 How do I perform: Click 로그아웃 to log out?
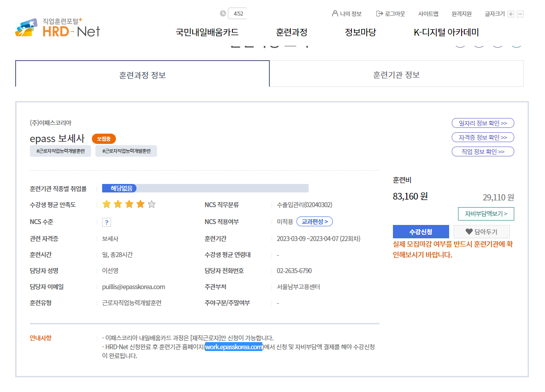pyautogui.click(x=391, y=14)
